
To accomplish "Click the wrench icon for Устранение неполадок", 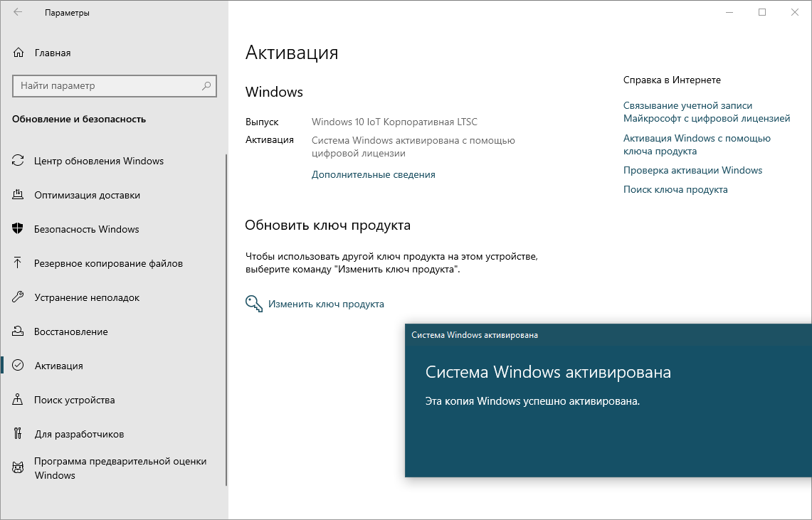I will (x=18, y=297).
